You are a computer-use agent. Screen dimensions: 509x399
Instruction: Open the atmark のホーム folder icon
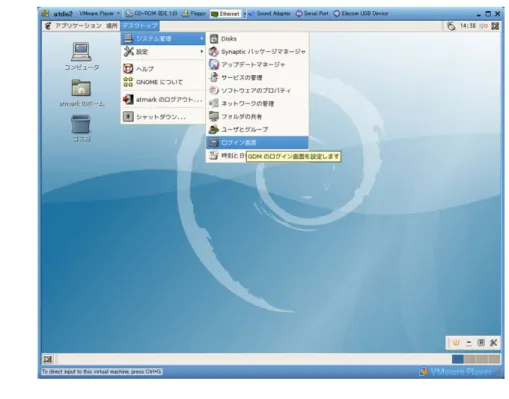pyautogui.click(x=81, y=93)
